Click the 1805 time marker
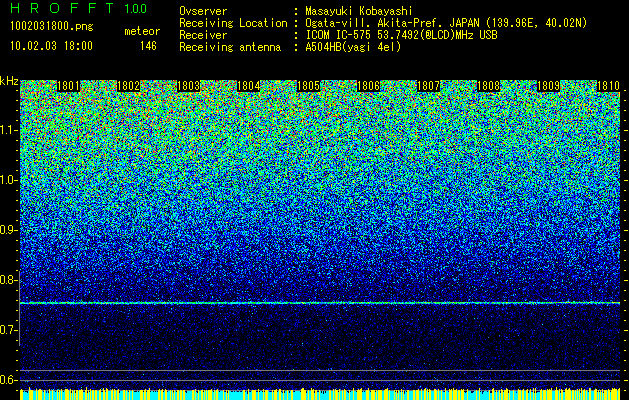629x400 pixels. 308,86
